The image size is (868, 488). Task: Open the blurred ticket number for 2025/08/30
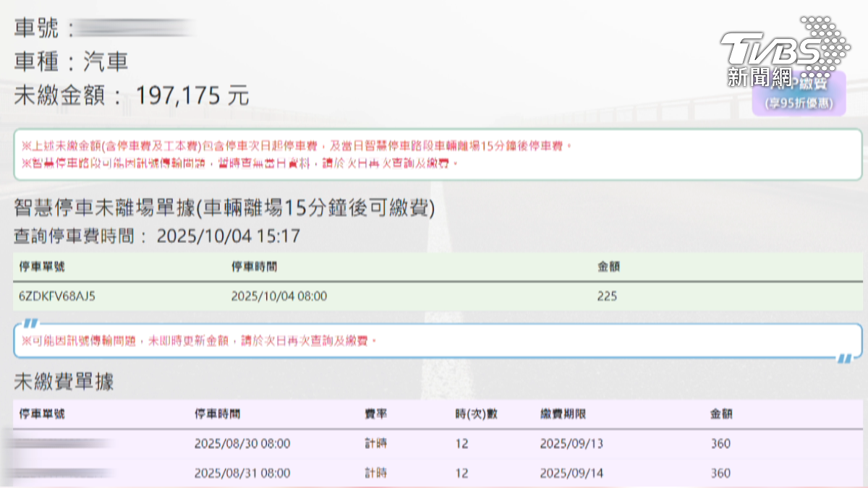(x=61, y=443)
